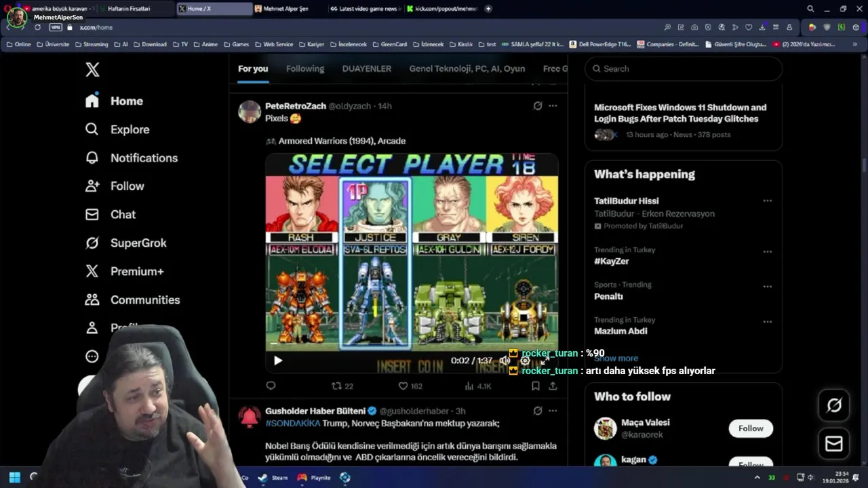This screenshot has width=868, height=488.
Task: Mute the Armored Warriors video
Action: (x=505, y=361)
